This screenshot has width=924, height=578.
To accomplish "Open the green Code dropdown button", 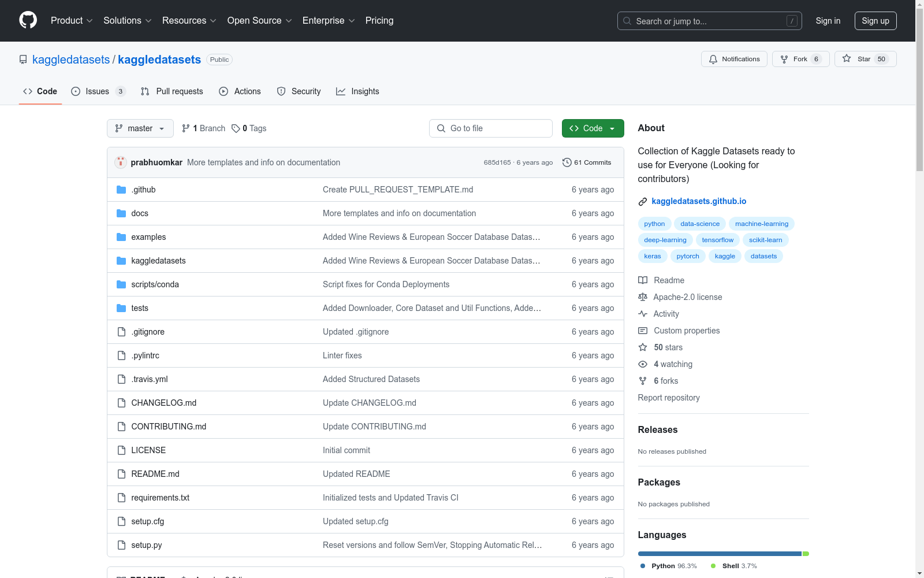I will tap(593, 128).
